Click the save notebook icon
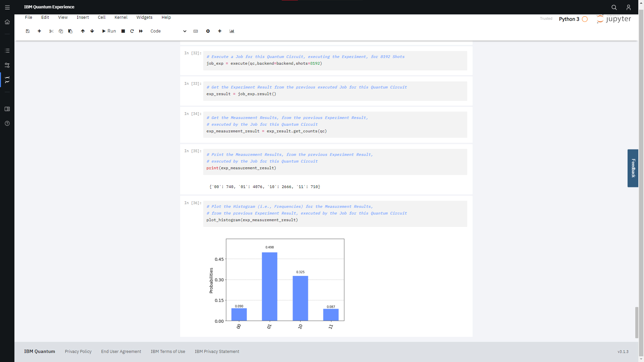The width and height of the screenshot is (644, 362). [28, 31]
